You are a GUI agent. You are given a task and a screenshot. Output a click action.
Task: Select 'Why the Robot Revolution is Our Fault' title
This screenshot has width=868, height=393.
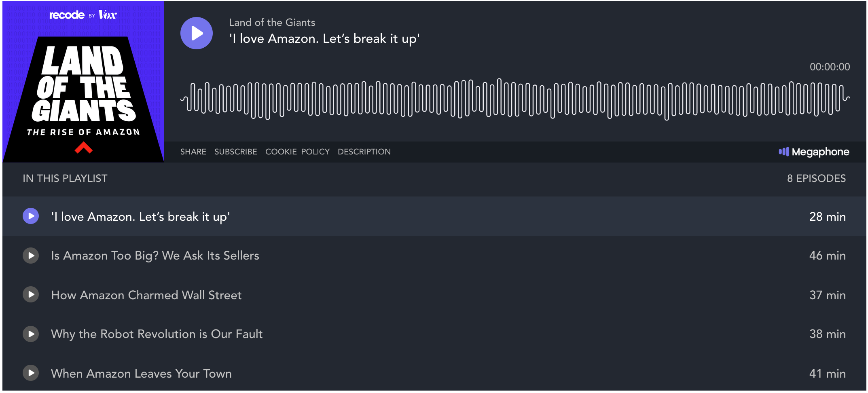point(157,334)
